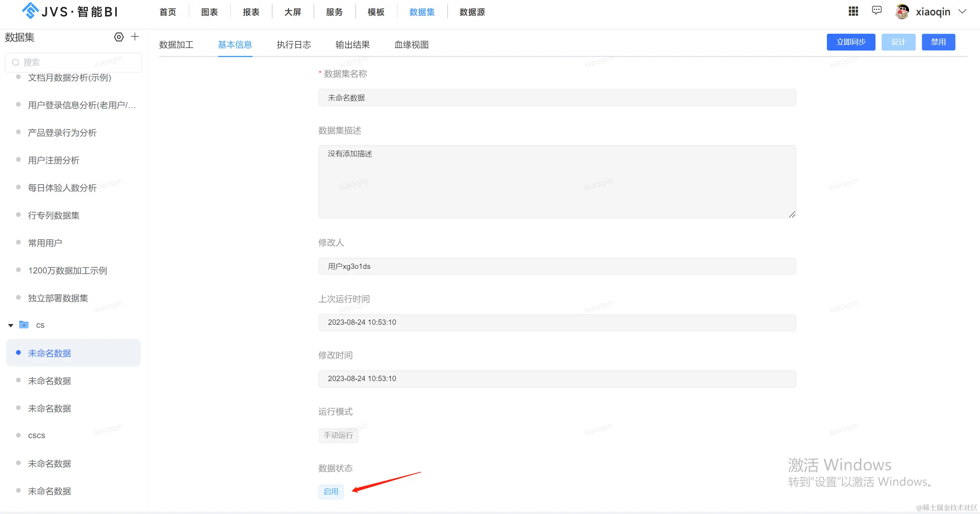Open the apps grid icon
The height and width of the screenshot is (514, 980).
pos(853,11)
